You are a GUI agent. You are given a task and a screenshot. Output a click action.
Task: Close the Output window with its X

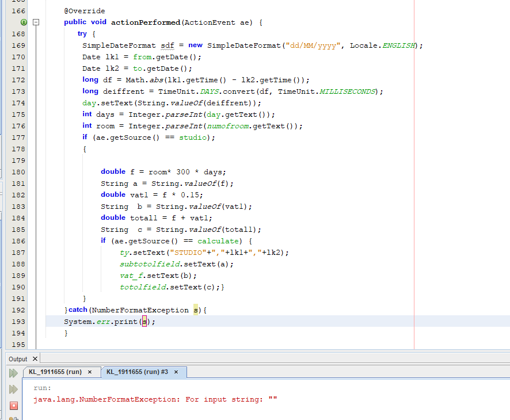[35, 358]
